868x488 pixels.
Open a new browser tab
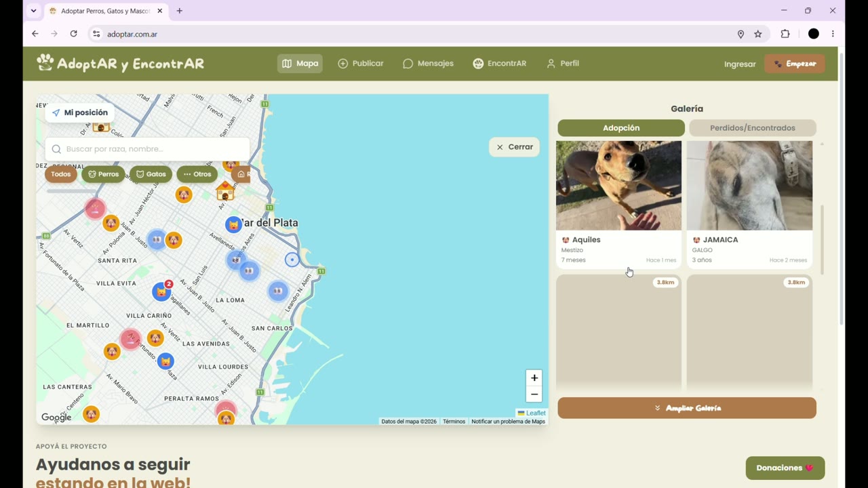pos(180,11)
